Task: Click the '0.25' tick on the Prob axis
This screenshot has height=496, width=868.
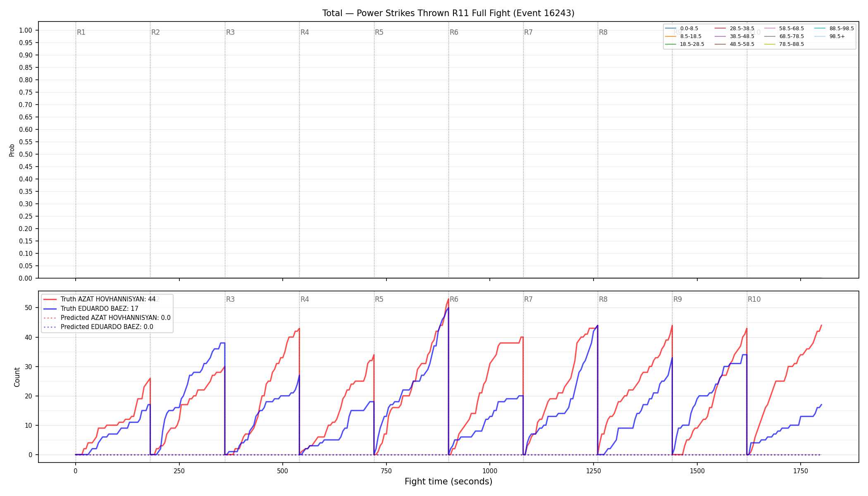Action: coord(25,216)
